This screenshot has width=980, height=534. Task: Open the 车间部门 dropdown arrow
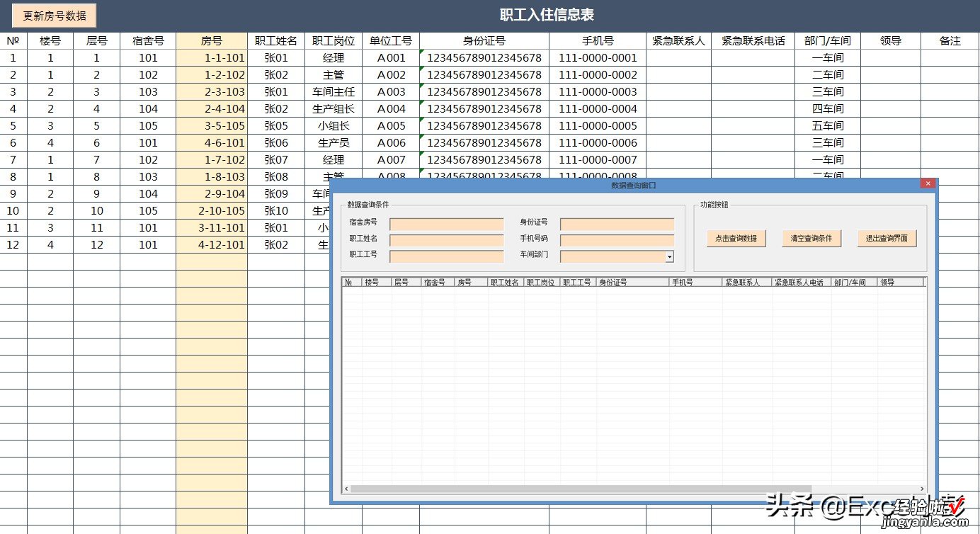pos(669,256)
